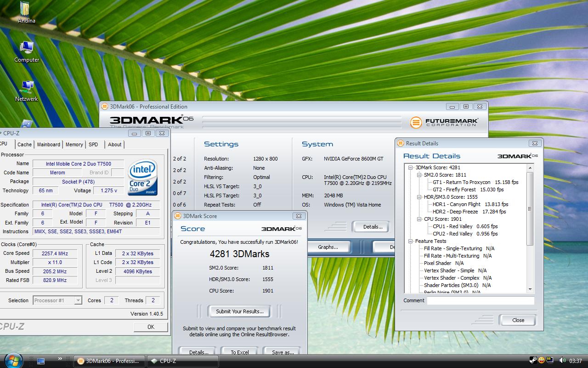Screen dimensions: 588x368
Task: Select HDR2 - Deep Freeze row
Action: pos(469,212)
